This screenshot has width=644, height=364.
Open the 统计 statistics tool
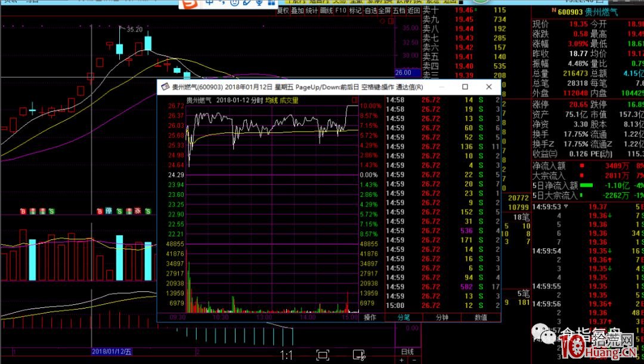[x=312, y=10]
